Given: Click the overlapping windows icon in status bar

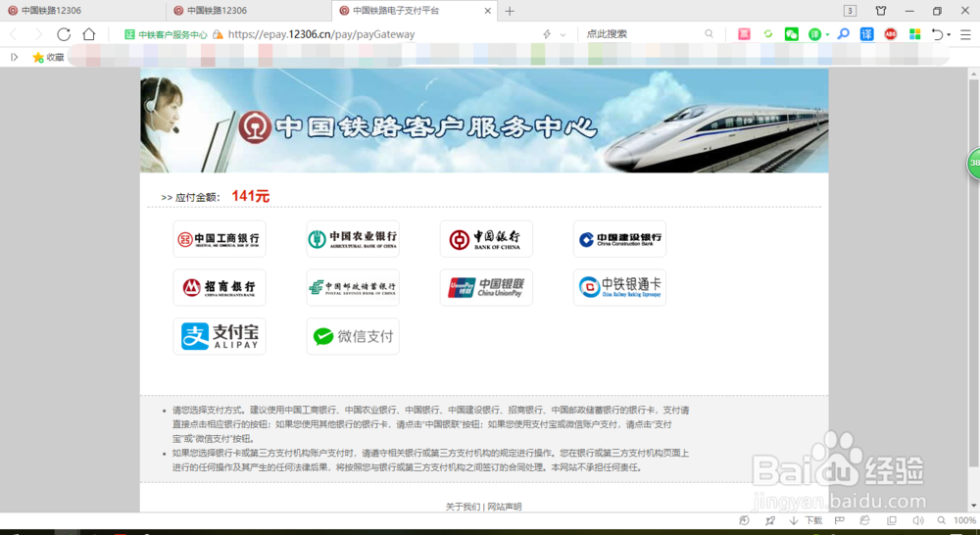Looking at the screenshot, I should [892, 520].
